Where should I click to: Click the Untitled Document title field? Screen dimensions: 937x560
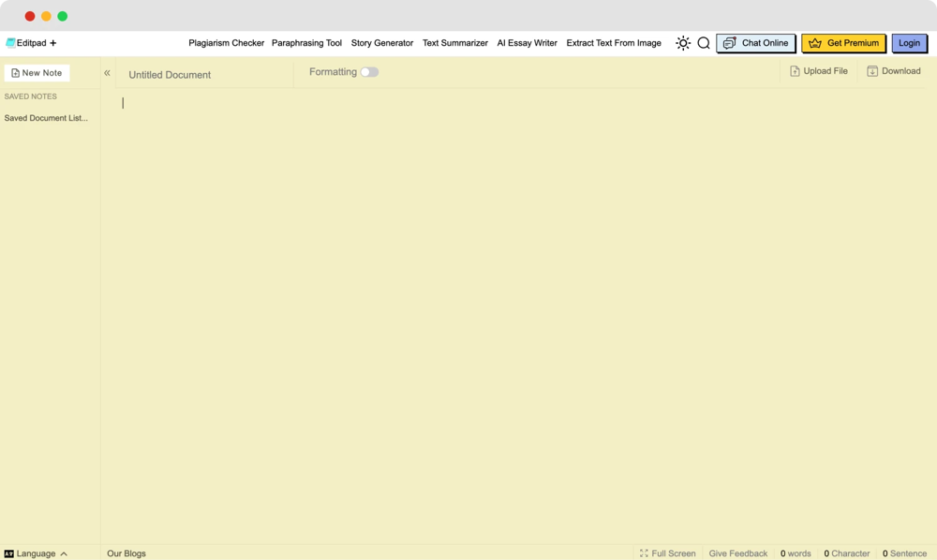170,75
